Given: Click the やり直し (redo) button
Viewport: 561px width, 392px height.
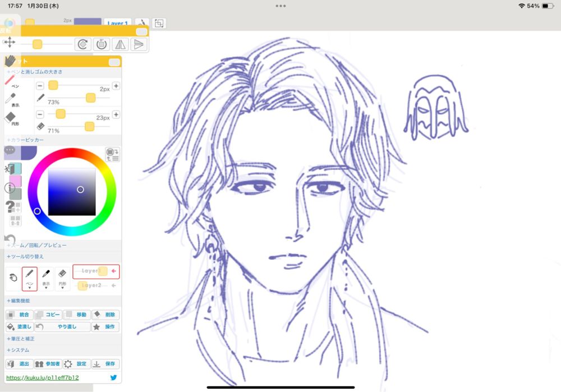Looking at the screenshot, I should tap(62, 326).
